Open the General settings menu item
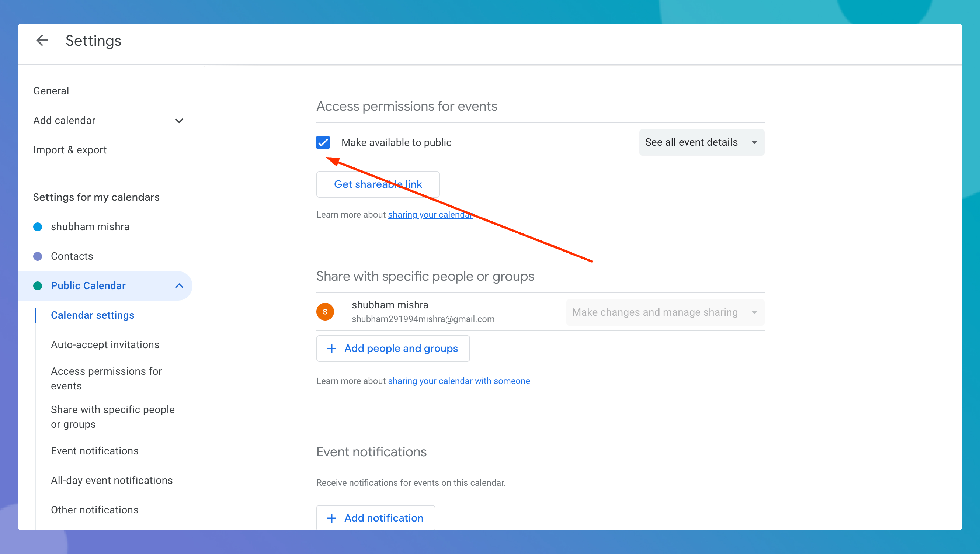 pyautogui.click(x=51, y=91)
